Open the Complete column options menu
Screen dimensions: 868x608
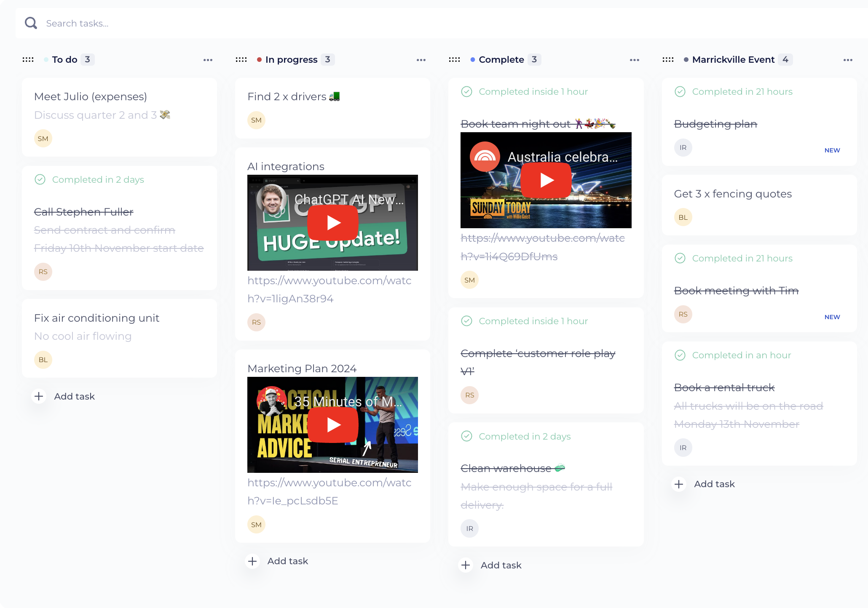(635, 60)
